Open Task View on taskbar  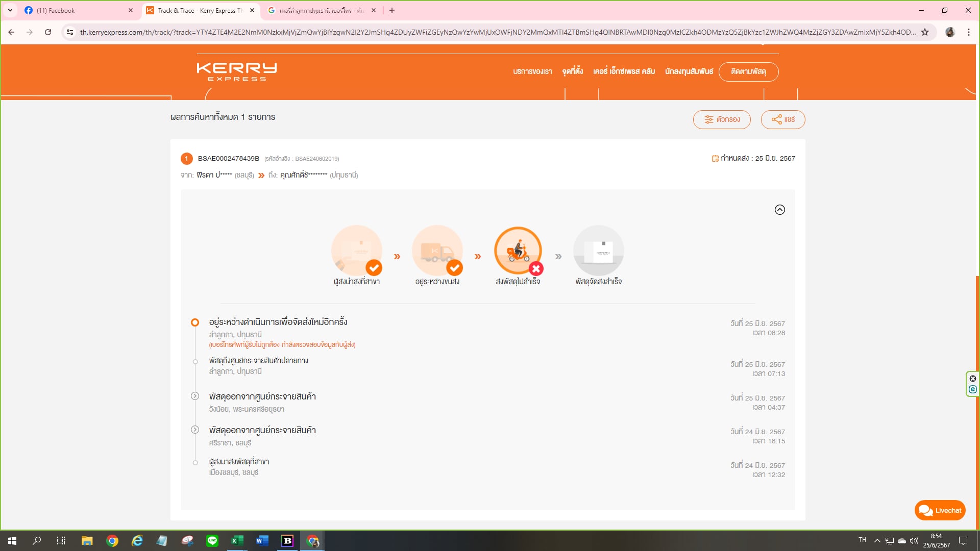pos(61,541)
